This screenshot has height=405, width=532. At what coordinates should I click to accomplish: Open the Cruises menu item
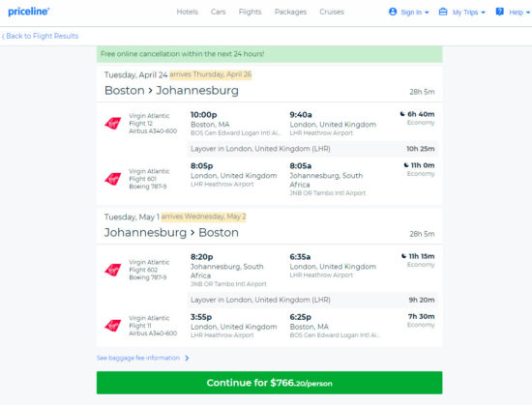pos(332,12)
